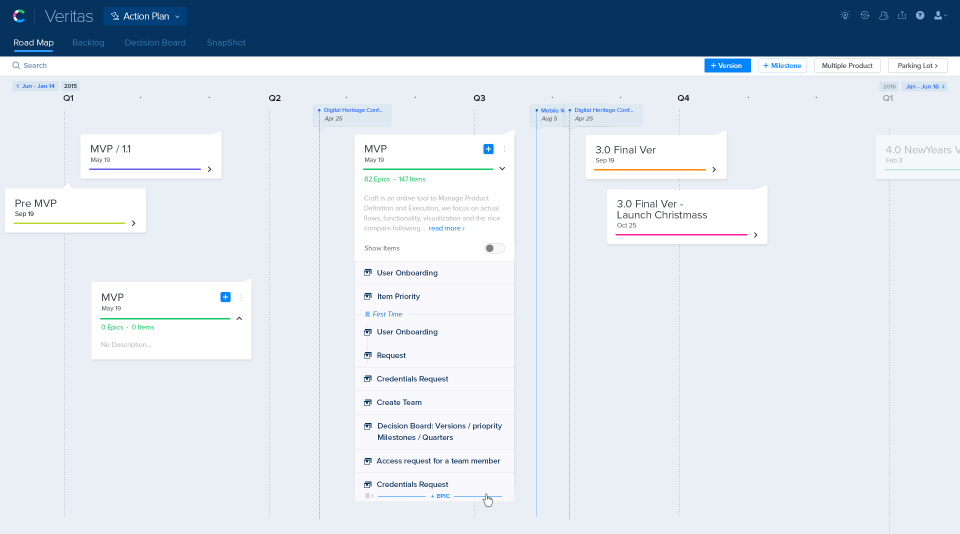The image size is (960, 534).
Task: Collapse the MVP card with 0 Epics
Action: [x=239, y=318]
